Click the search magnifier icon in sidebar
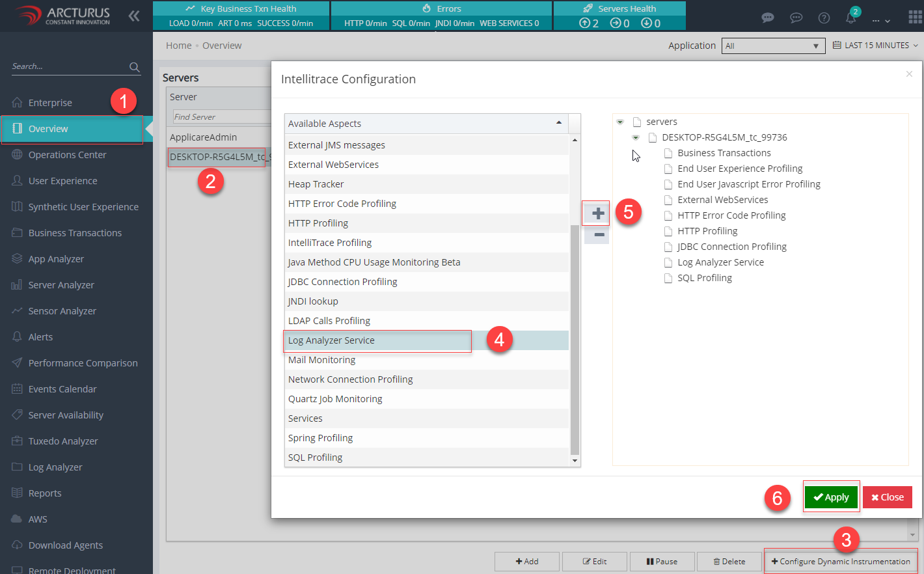Viewport: 924px width, 574px height. coord(135,67)
